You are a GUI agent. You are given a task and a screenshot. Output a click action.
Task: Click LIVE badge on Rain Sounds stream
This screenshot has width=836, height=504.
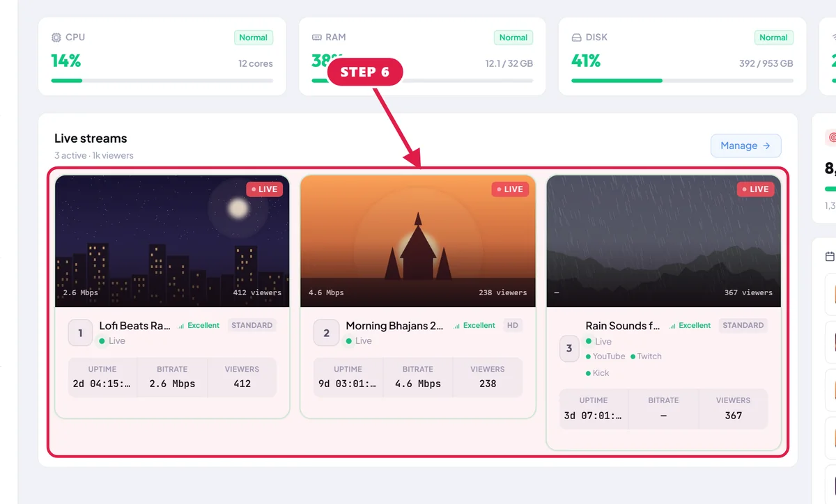756,189
